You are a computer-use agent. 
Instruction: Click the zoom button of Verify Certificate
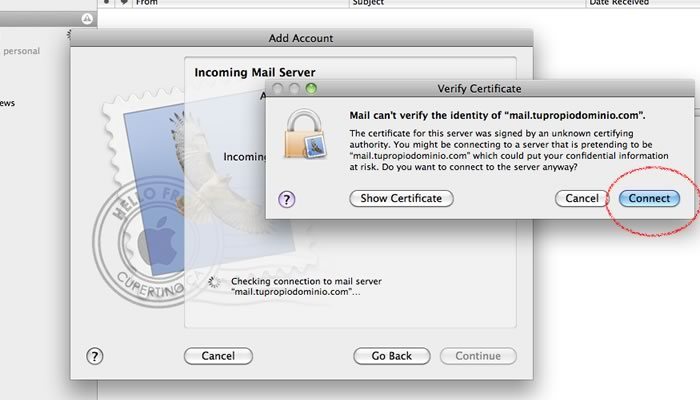coord(311,88)
